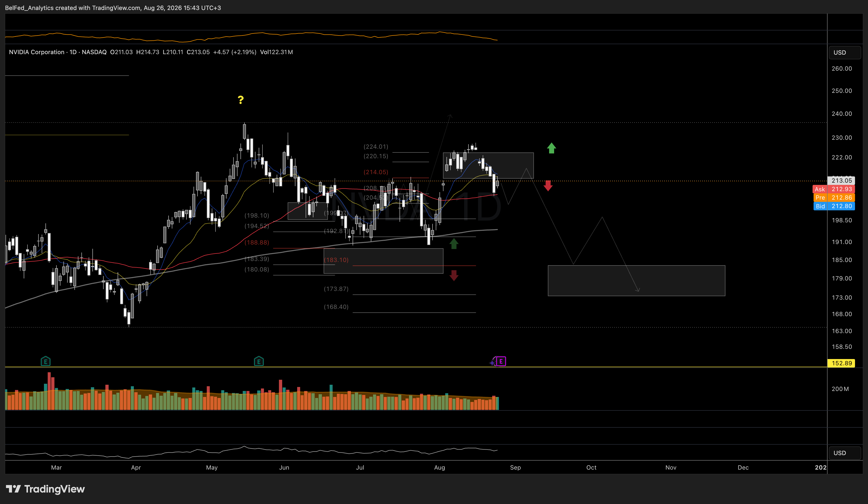Click the Sep label on the time axis
Viewport: 868px width, 504px height.
point(515,468)
